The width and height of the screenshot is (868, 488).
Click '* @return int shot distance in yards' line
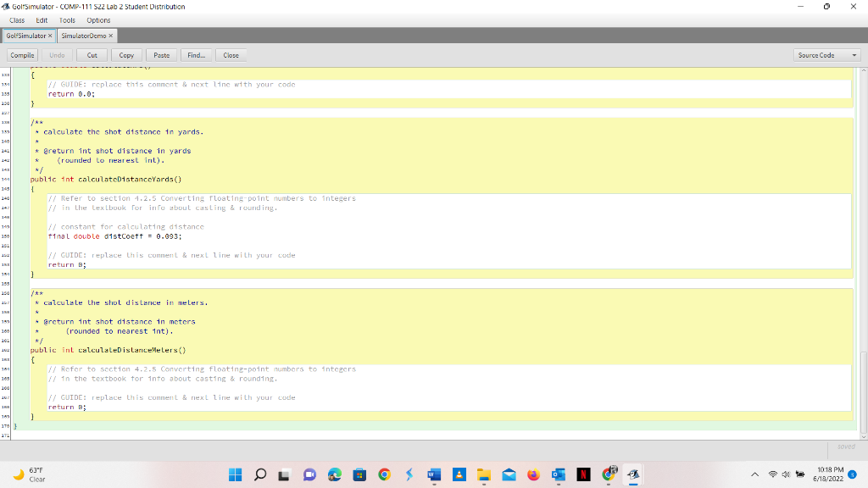click(x=113, y=151)
